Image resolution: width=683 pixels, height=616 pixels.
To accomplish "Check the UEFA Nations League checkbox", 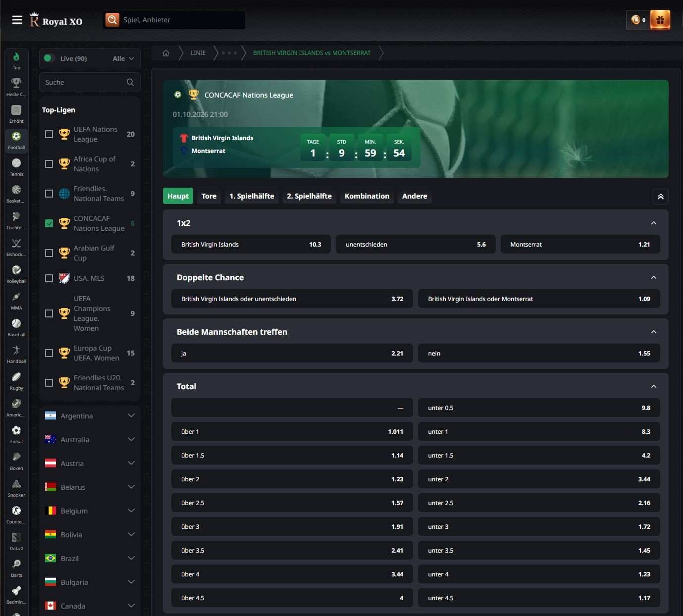I will click(x=49, y=134).
